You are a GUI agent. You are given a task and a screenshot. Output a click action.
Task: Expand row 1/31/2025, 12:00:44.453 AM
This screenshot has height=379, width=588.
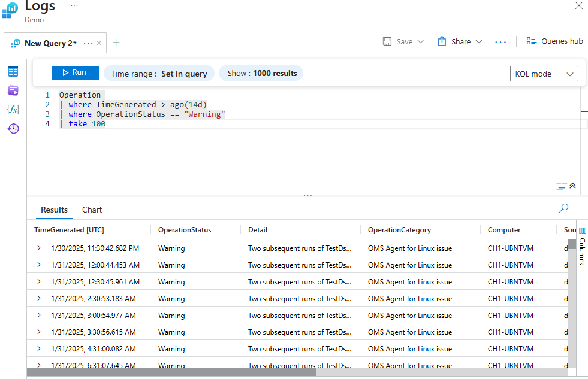38,265
